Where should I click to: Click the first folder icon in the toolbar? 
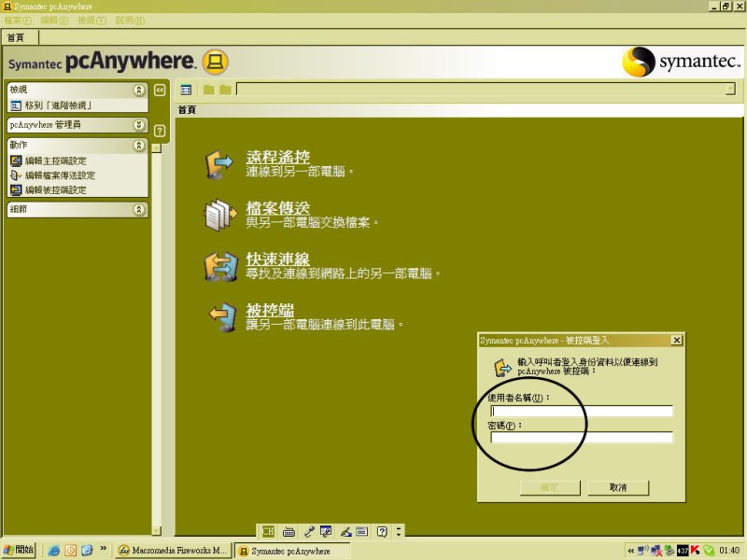tap(208, 90)
